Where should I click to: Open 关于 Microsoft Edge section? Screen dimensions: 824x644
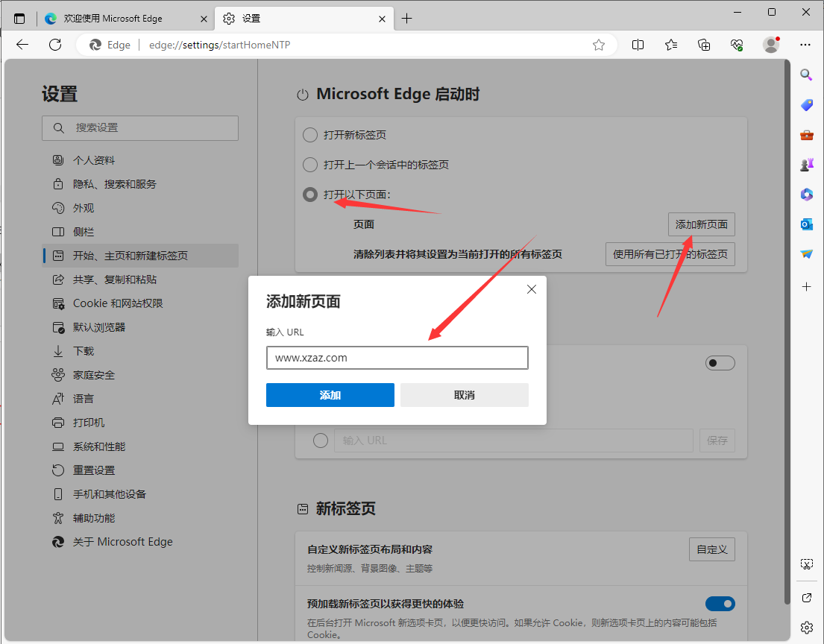(139, 542)
